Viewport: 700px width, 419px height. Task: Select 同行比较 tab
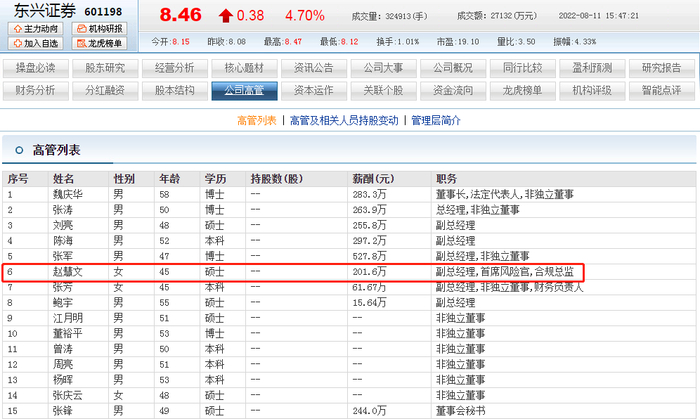523,68
